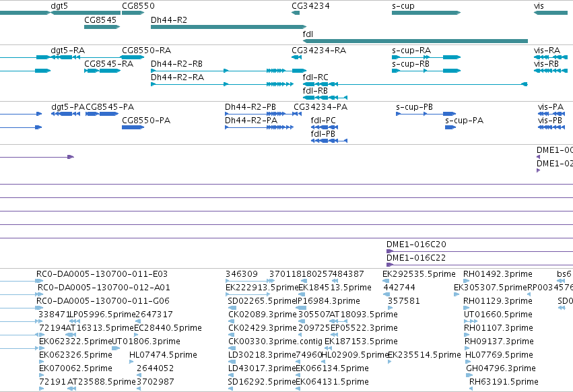The image size is (573, 392).
Task: Click the CG8550-PA protein bar
Action: click(133, 127)
